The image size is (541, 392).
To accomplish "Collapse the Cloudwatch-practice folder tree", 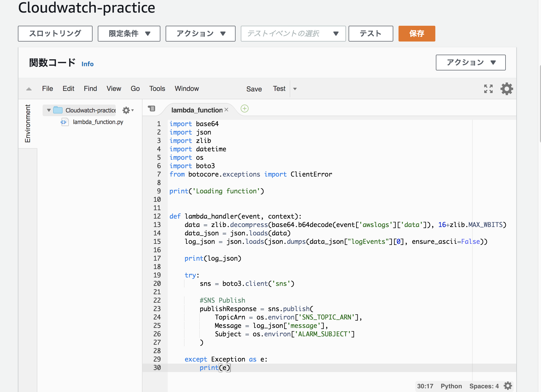I will point(49,110).
